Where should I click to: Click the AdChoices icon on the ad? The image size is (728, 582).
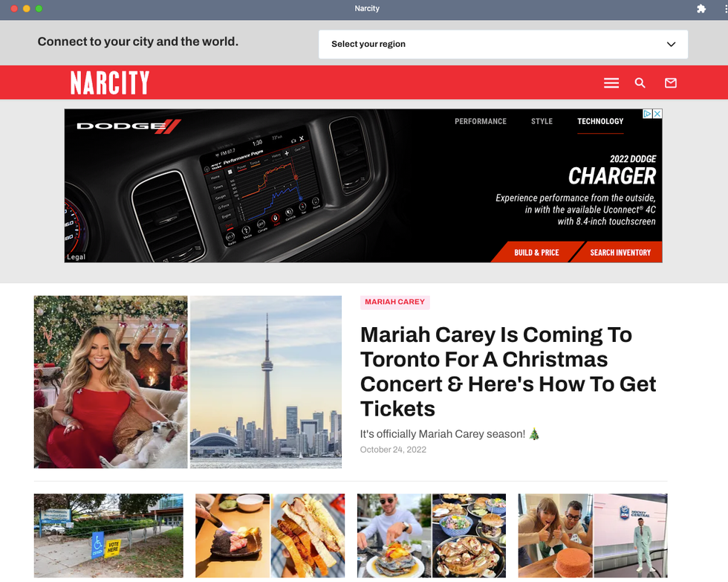648,114
